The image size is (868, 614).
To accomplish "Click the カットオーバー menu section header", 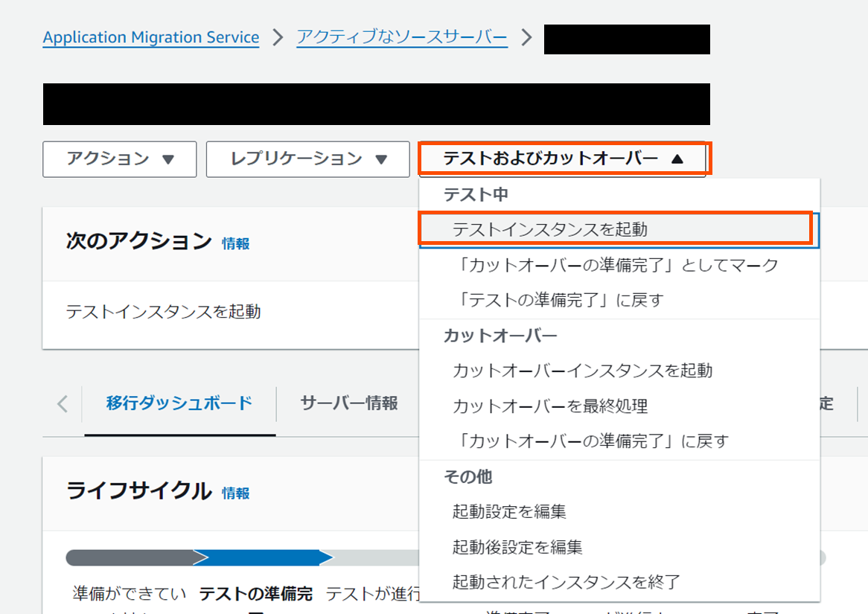I will [x=500, y=336].
